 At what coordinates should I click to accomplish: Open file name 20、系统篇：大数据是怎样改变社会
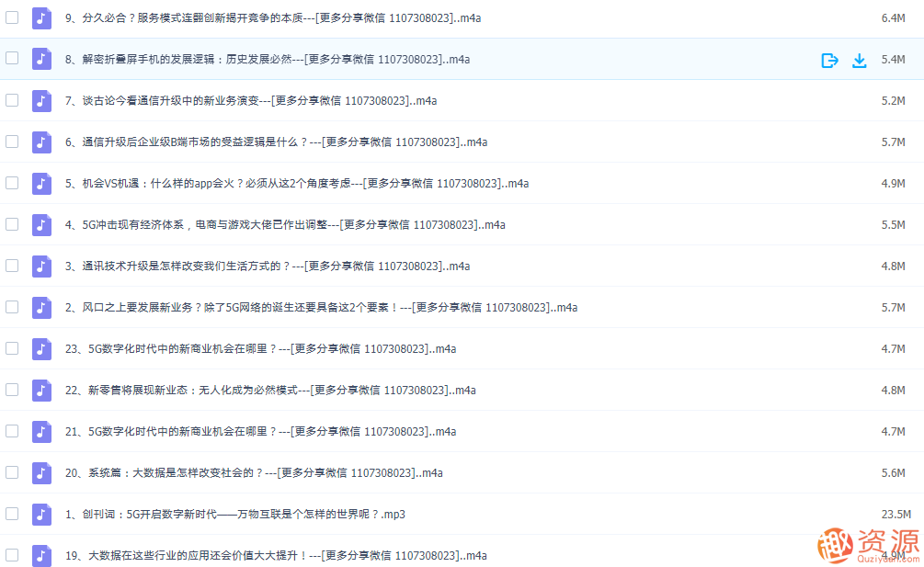pyautogui.click(x=254, y=472)
